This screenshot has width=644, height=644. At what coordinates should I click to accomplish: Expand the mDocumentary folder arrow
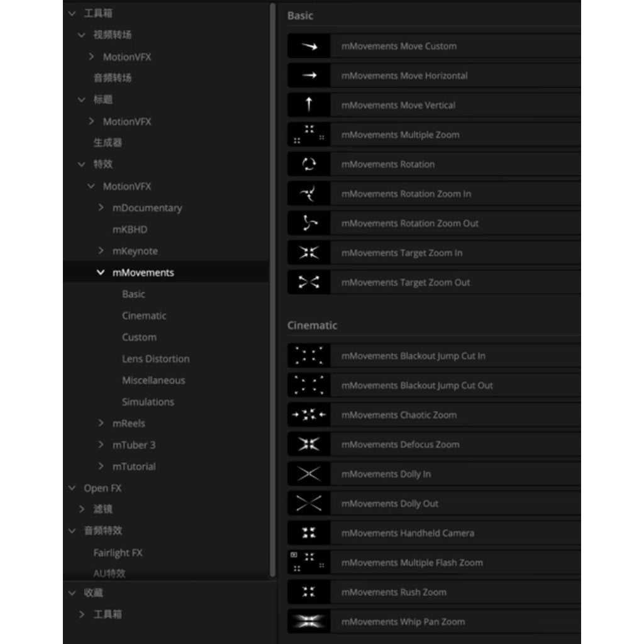pos(101,208)
